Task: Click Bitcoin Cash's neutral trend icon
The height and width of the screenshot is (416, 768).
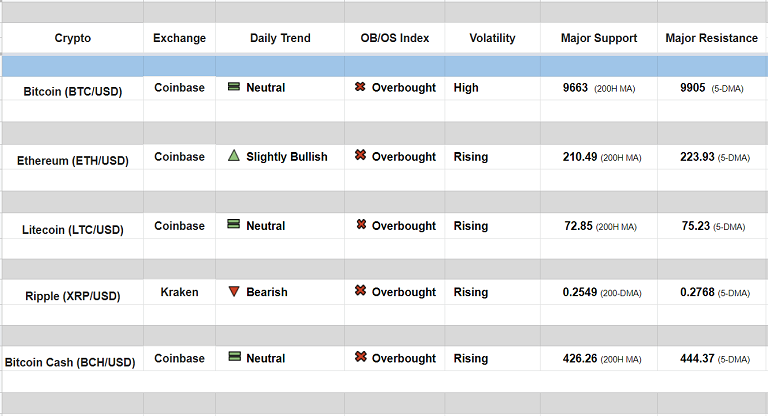Action: 233,358
